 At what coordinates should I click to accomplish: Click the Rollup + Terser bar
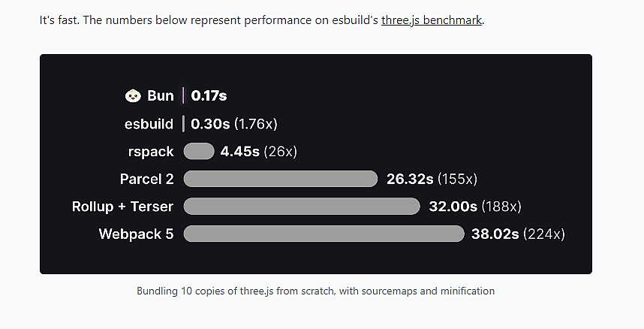point(302,207)
